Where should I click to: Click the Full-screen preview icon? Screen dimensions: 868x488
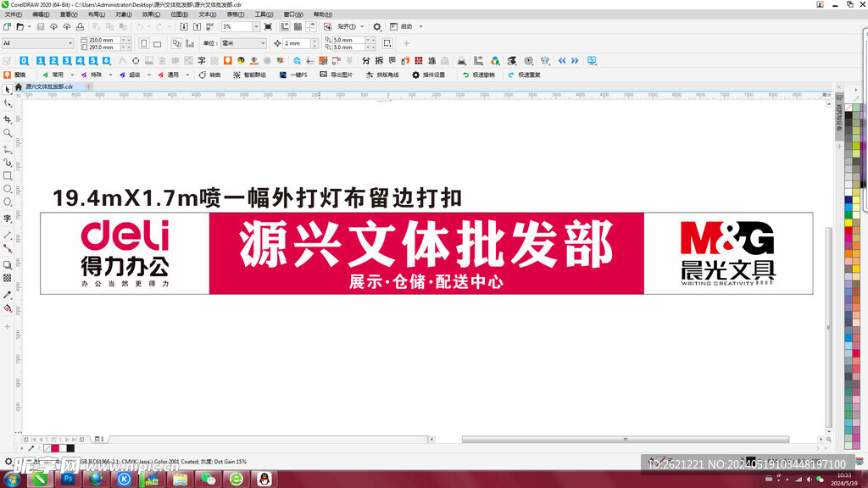[268, 26]
